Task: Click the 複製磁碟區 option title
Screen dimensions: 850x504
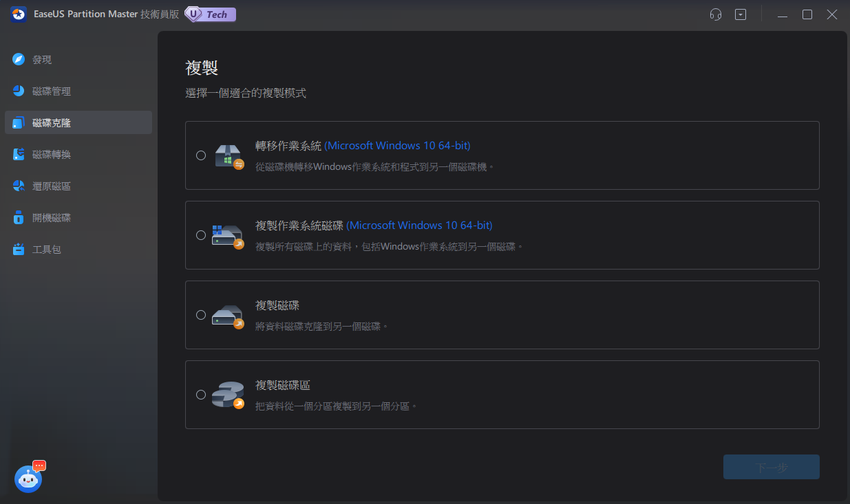Action: coord(283,385)
